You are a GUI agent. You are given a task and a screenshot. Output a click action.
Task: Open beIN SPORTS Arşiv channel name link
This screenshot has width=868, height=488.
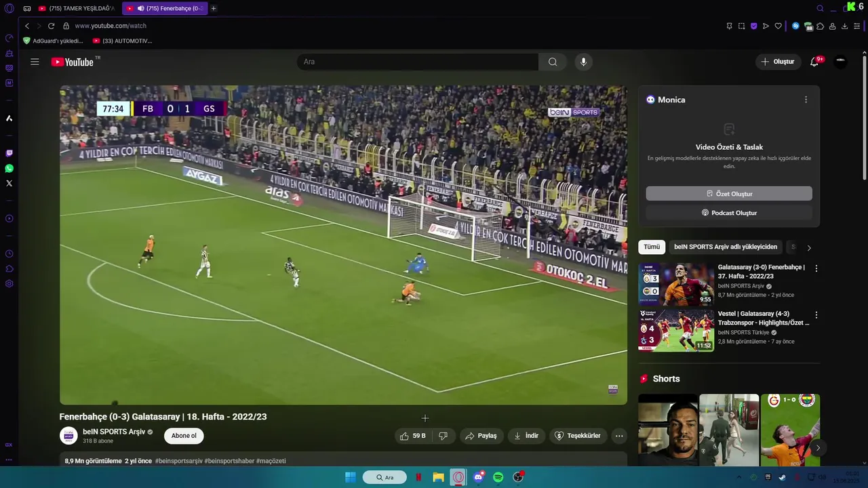click(114, 432)
